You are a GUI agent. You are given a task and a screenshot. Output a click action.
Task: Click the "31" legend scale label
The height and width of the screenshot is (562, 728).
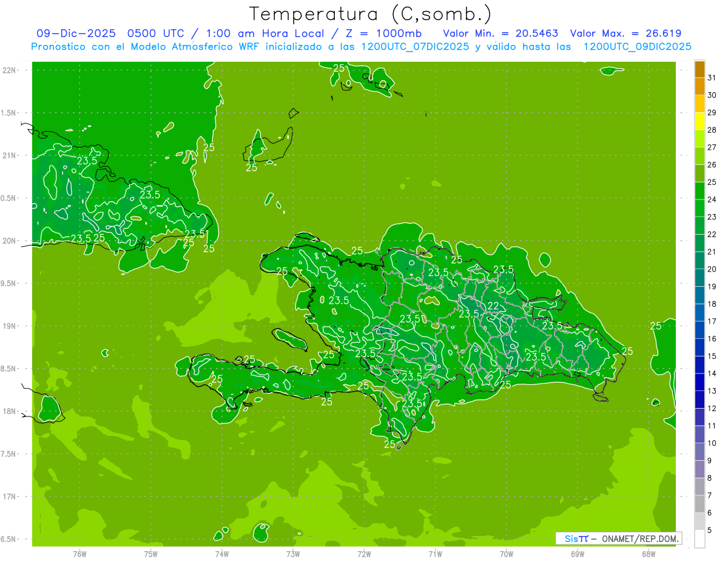[x=712, y=78]
